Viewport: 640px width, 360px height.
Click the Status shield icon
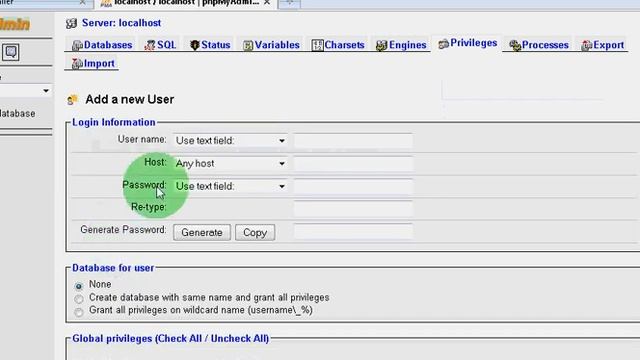pos(195,45)
